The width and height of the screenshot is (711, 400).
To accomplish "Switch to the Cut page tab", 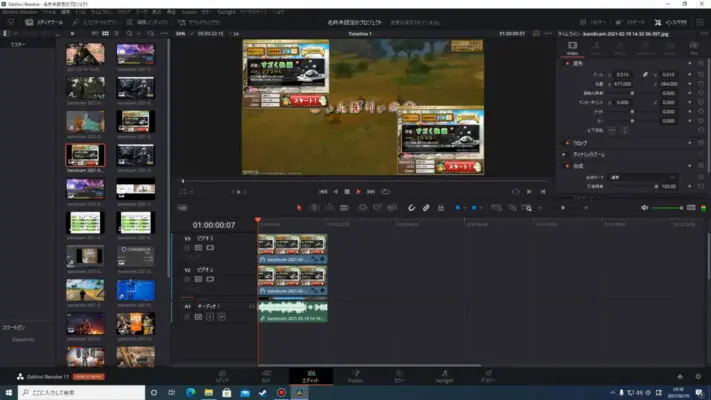I will (x=267, y=376).
